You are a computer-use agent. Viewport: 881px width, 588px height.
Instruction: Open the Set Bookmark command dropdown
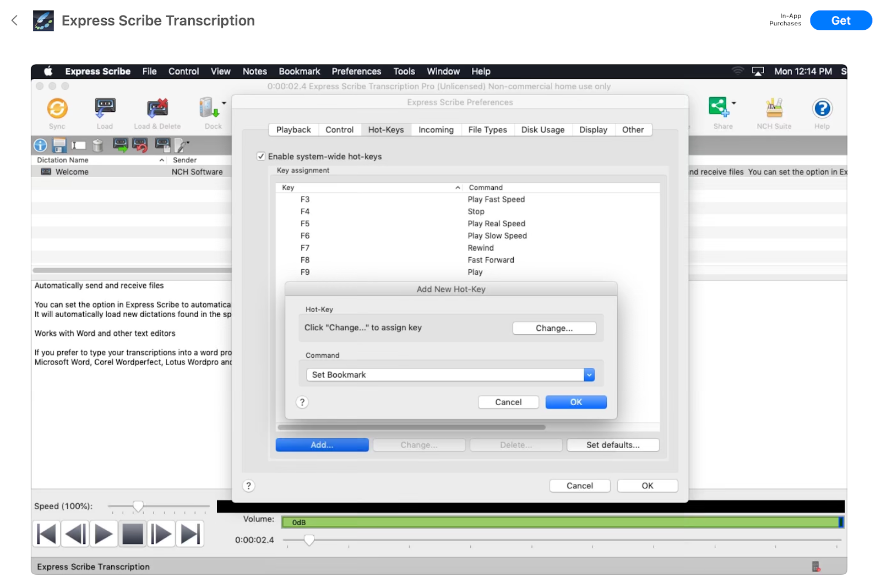point(589,375)
